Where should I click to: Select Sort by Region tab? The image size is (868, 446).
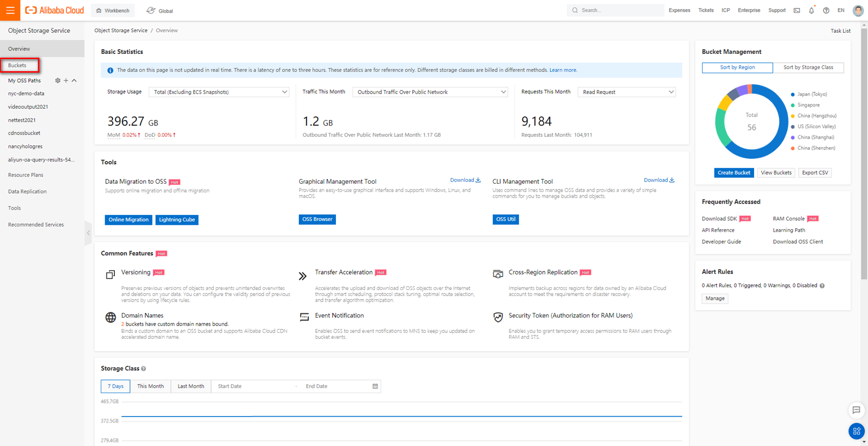point(737,67)
